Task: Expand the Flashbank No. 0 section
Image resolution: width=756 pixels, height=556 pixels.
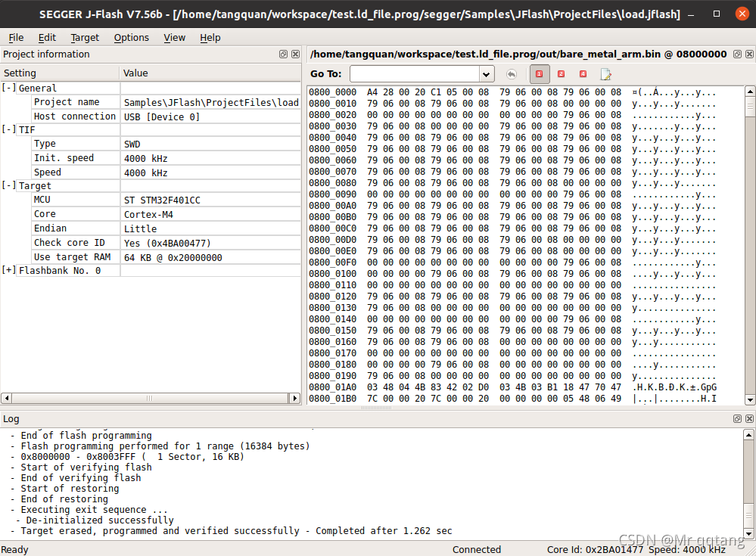Action: click(x=8, y=270)
